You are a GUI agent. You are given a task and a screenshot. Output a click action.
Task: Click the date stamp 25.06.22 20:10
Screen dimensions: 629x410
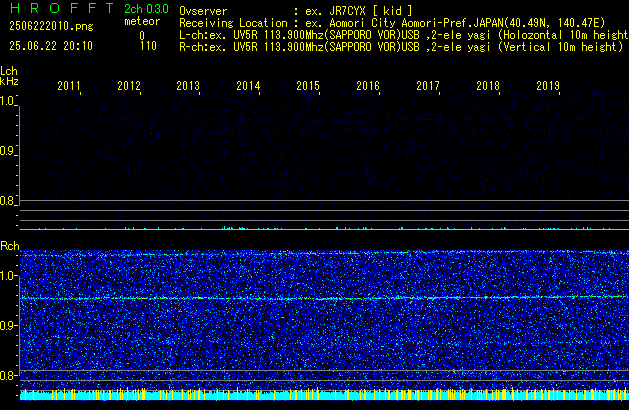tap(51, 46)
